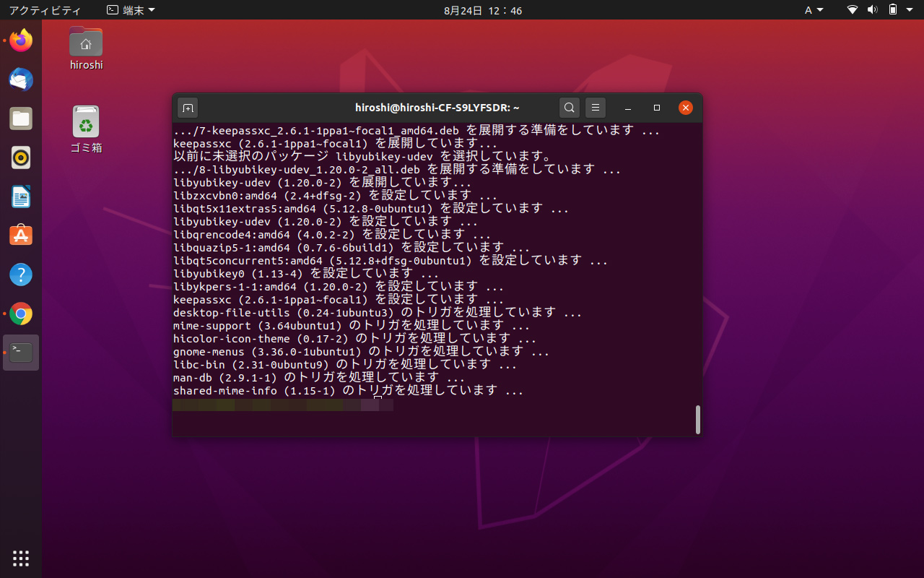Launch Thunderbird mail from the dock
924x578 pixels.
click(21, 79)
